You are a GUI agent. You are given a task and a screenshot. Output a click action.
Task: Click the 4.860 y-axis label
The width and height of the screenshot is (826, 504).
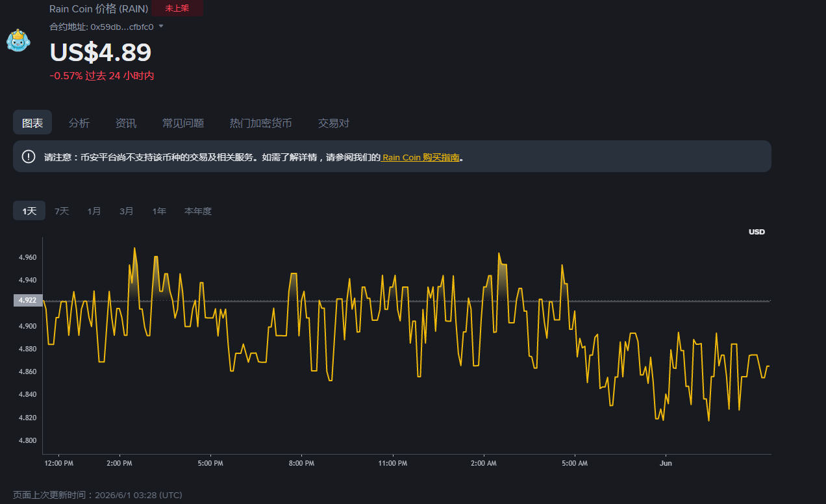(x=28, y=372)
